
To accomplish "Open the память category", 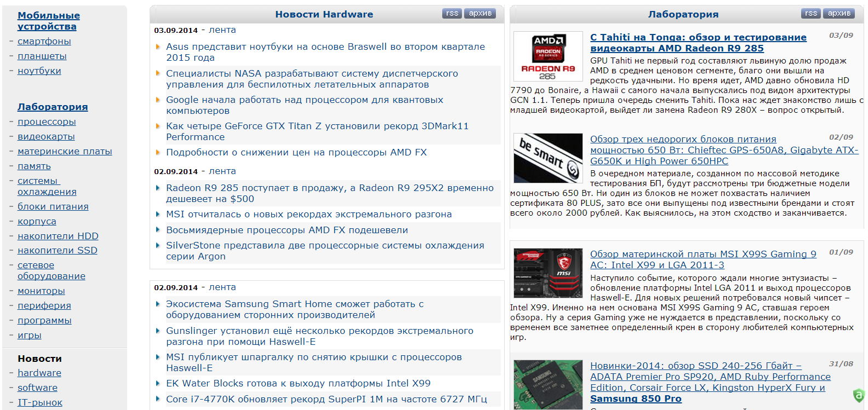I will click(34, 166).
